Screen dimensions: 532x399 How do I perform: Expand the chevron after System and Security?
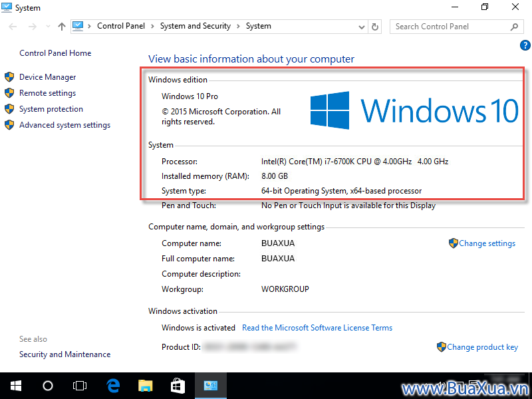point(238,26)
